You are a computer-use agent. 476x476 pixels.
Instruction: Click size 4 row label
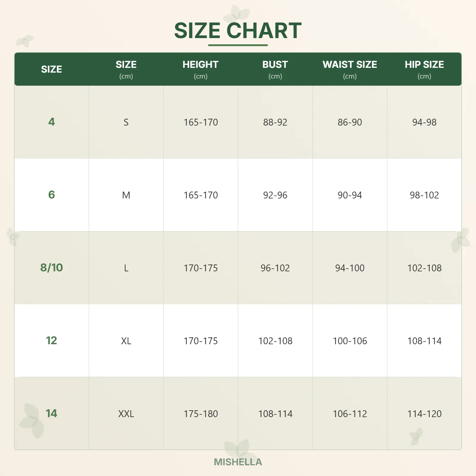[x=51, y=122]
